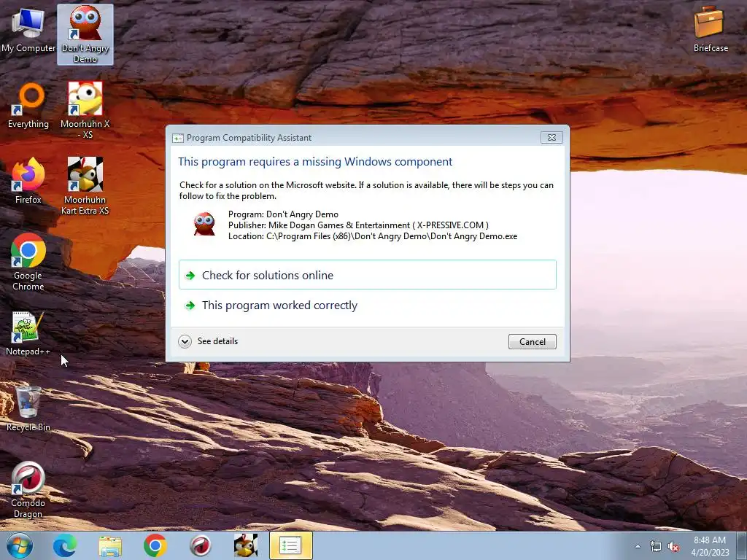Open Windows Explorer from taskbar
Screen dimensions: 747x560
110,545
